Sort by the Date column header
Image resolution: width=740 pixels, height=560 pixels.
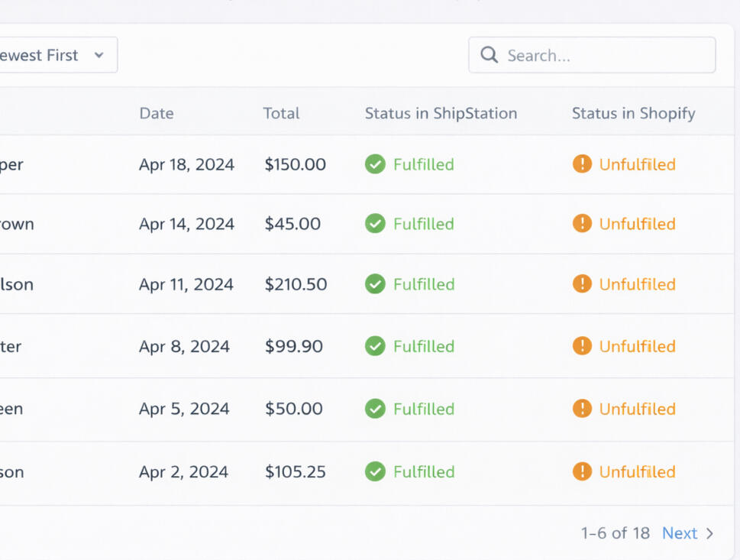coord(157,113)
